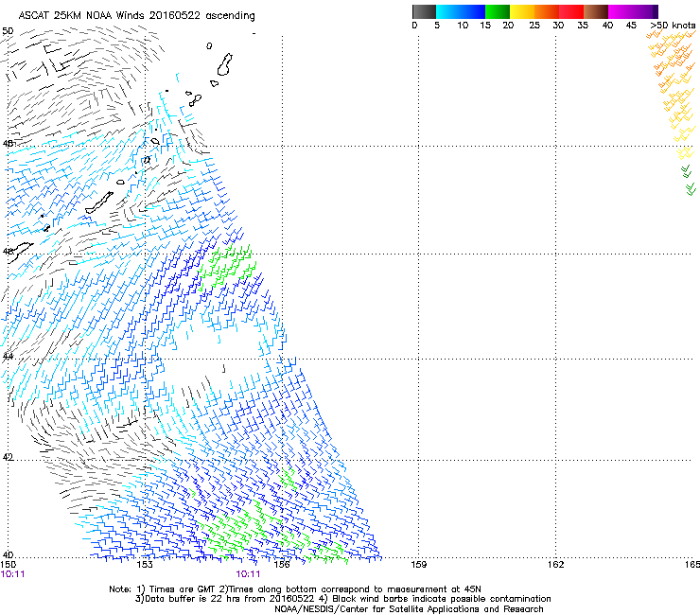The image size is (700, 615).
Task: Click the green 15-20 knots color segment
Action: (x=498, y=11)
